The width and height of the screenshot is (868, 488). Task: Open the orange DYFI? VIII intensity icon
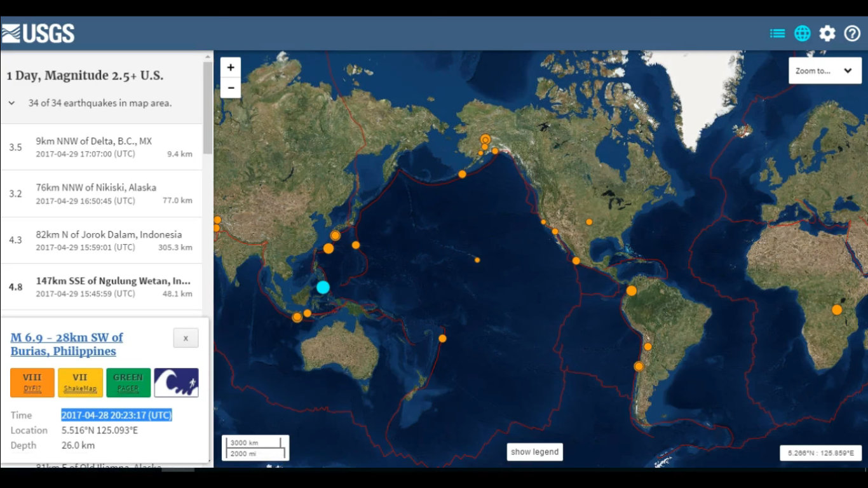pos(31,383)
